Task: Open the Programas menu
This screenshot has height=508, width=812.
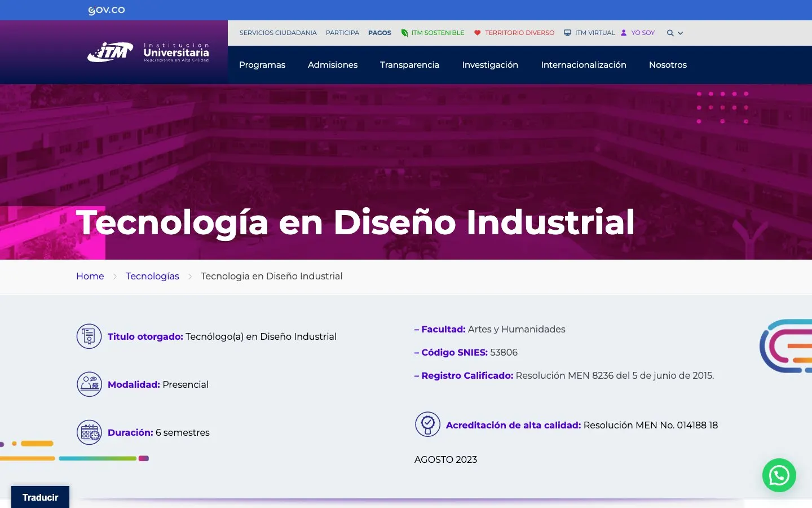Action: (262, 65)
